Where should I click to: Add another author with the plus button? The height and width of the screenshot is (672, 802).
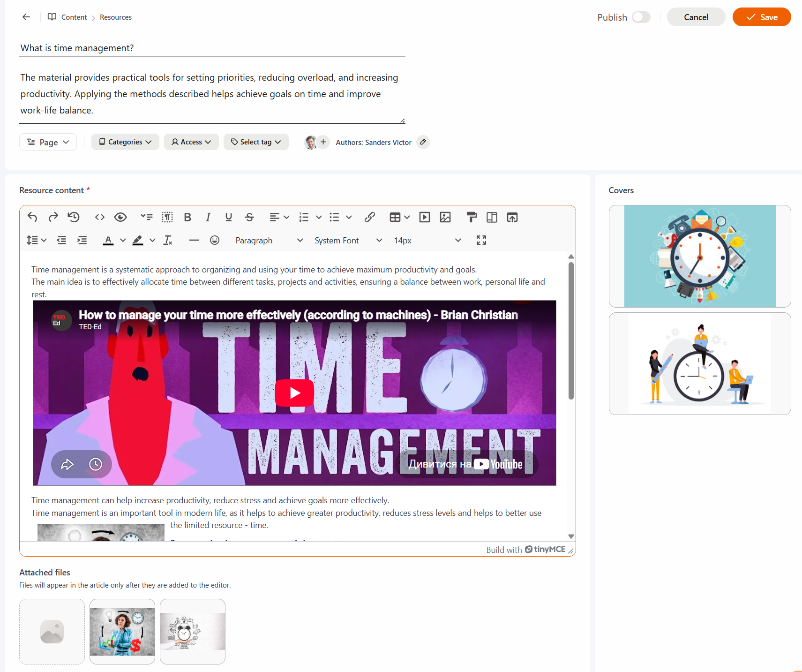[323, 142]
